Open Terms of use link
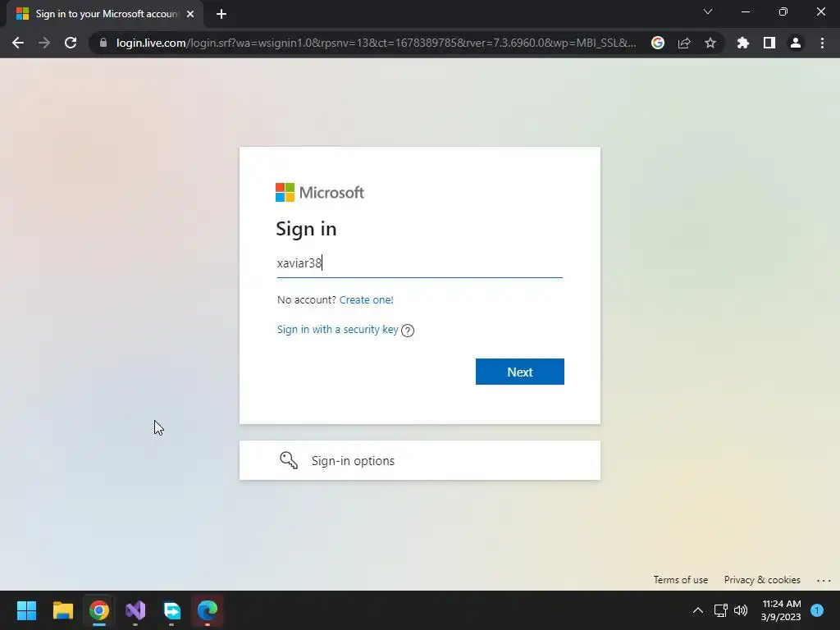 click(680, 580)
